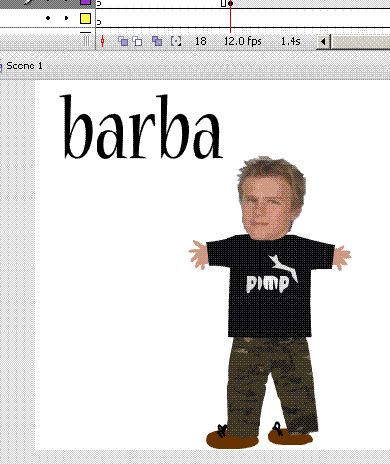Select the black pimp t-shirt
This screenshot has width=390, height=464.
tap(270, 285)
